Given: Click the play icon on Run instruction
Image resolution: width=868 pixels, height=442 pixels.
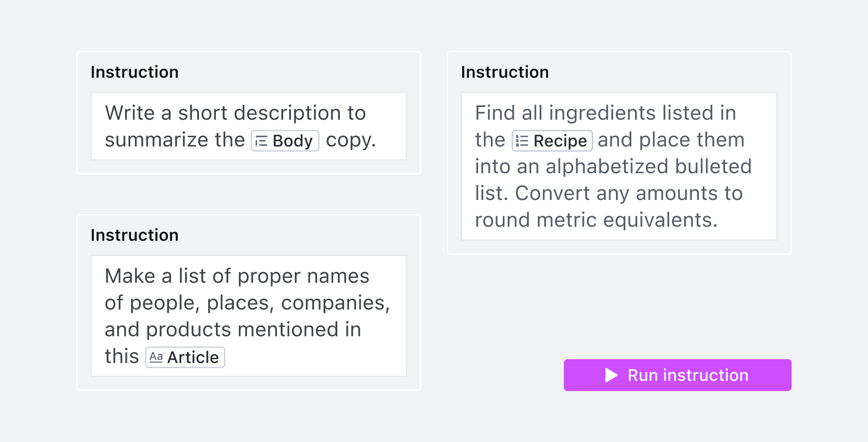Looking at the screenshot, I should tap(610, 375).
